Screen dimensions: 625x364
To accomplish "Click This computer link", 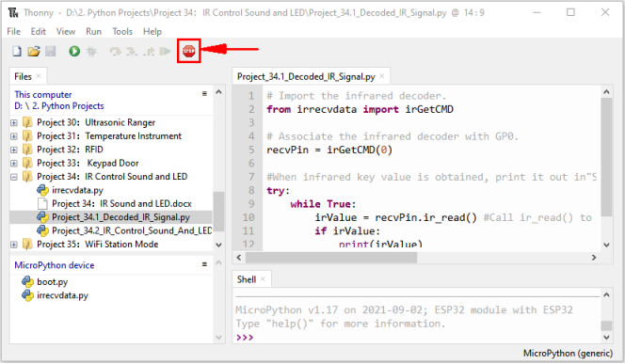I will pos(43,95).
